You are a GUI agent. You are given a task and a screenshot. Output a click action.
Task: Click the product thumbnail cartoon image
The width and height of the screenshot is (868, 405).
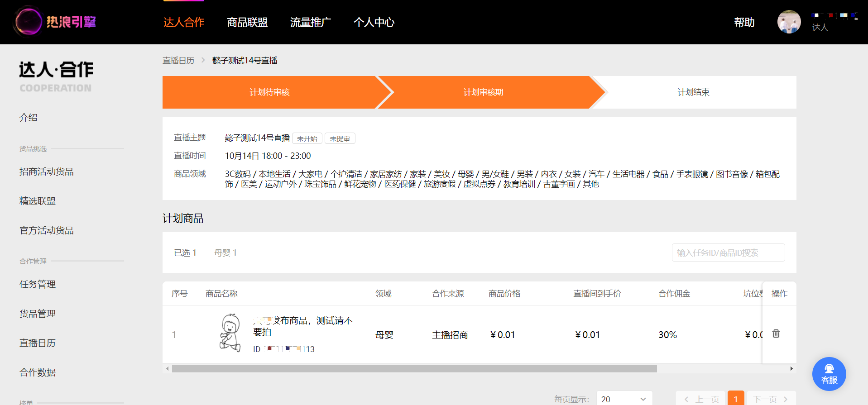click(x=230, y=333)
